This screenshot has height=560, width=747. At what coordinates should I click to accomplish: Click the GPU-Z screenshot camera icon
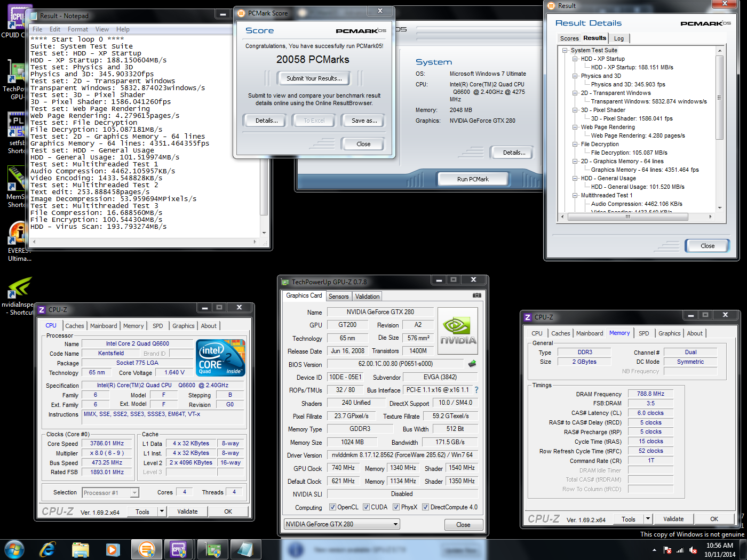click(477, 295)
